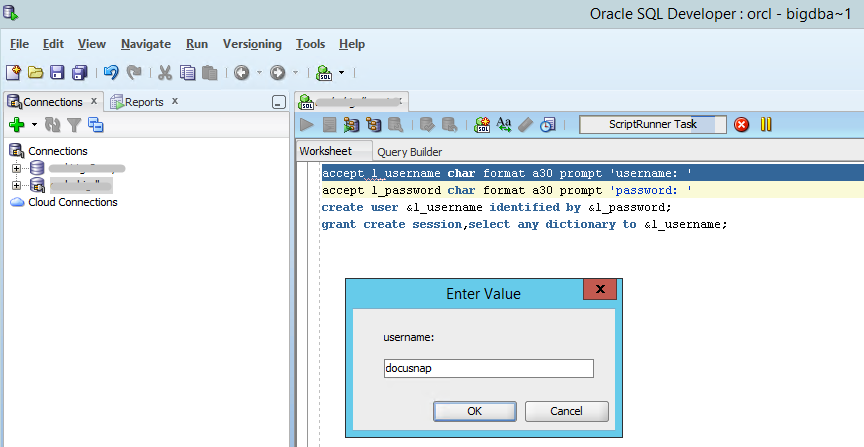This screenshot has width=864, height=447.
Task: Open the View menu
Action: [x=91, y=44]
